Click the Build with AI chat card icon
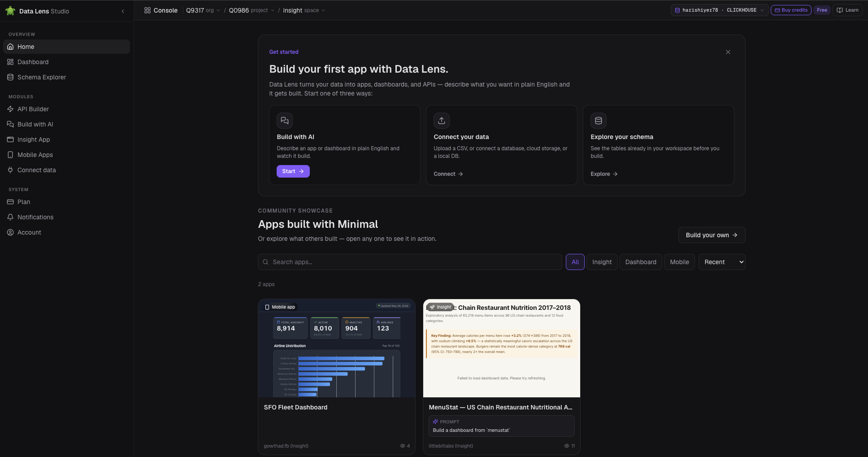 click(x=285, y=121)
